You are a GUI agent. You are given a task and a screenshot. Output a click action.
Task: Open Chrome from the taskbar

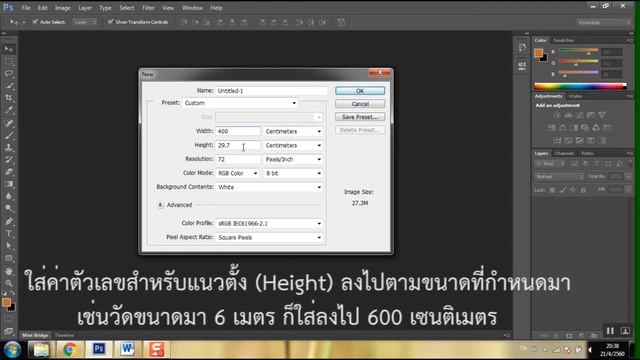pos(70,349)
